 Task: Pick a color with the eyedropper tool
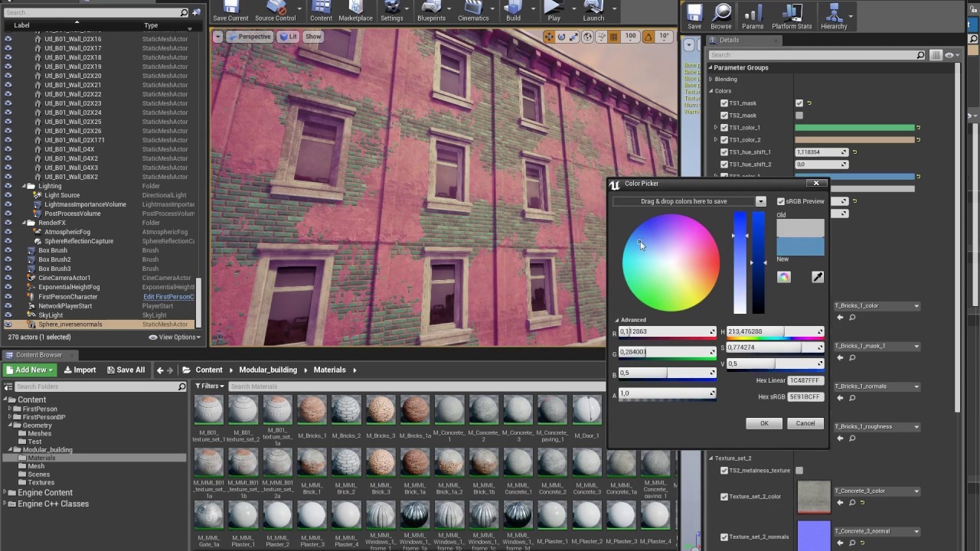click(818, 277)
